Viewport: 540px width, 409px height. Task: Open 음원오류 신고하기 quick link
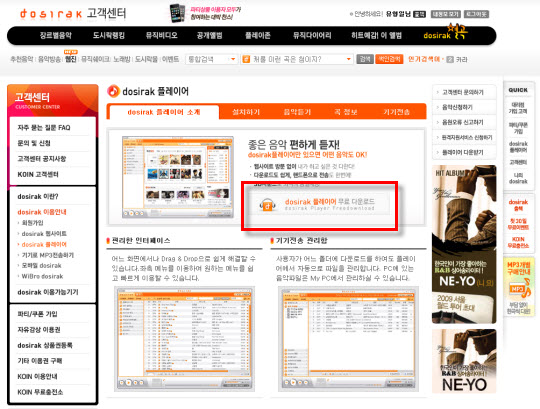(x=463, y=122)
